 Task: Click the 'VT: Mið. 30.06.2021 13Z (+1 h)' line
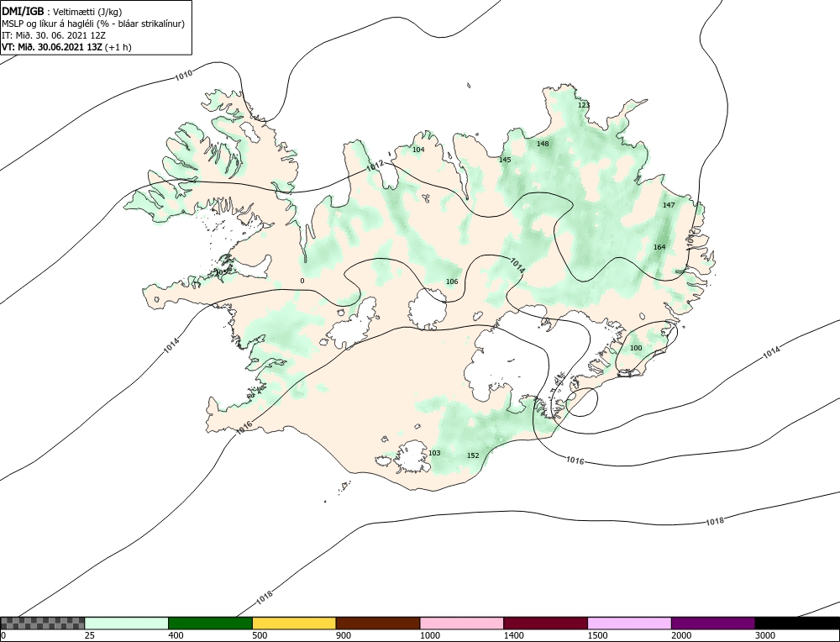pyautogui.click(x=66, y=47)
